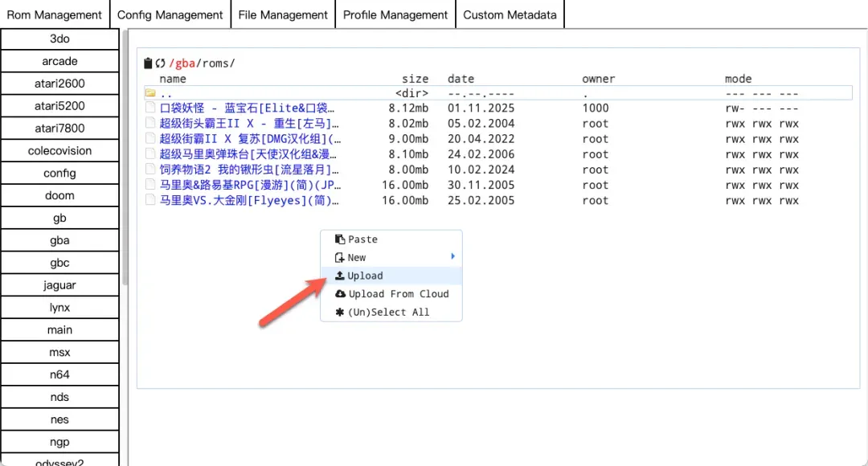Click the cloud icon for Upload From Cloud
This screenshot has width=868, height=466.
click(340, 294)
